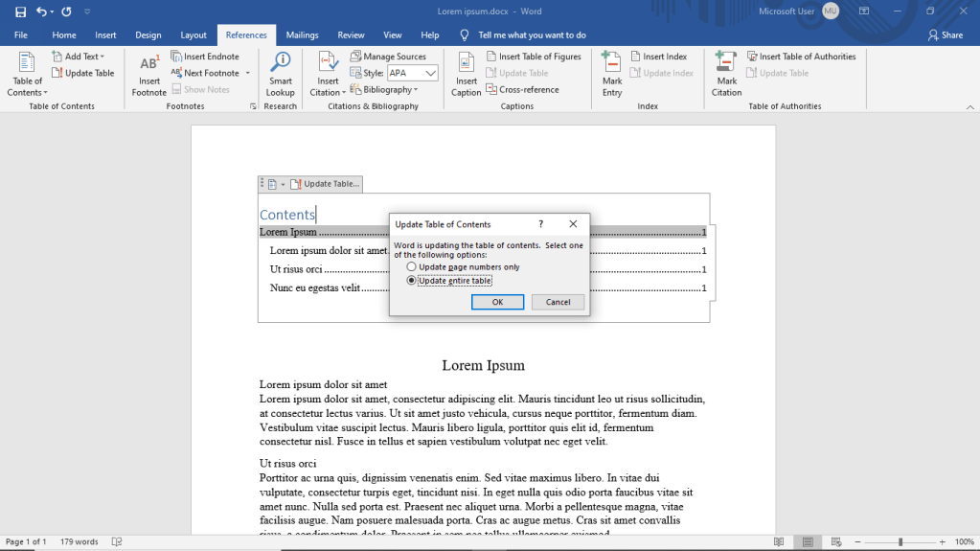Switch to the Review tab

click(351, 35)
